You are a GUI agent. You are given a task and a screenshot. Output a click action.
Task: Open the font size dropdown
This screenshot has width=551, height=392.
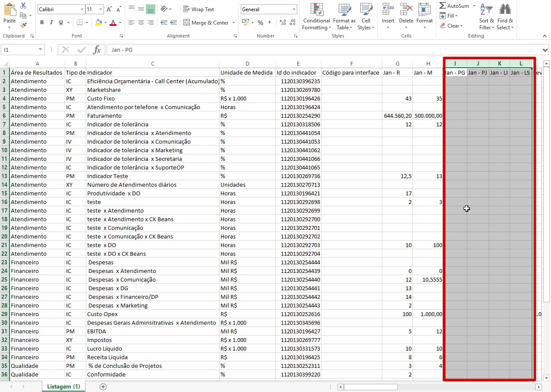[101, 9]
